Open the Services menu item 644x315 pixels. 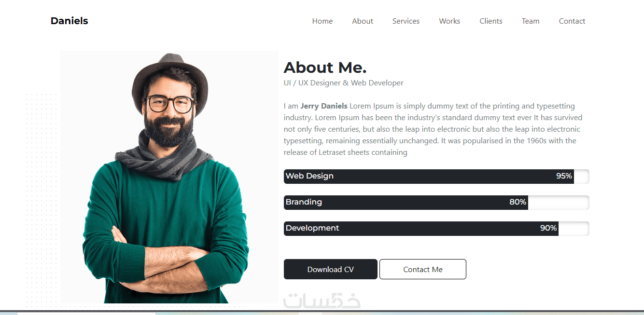406,21
